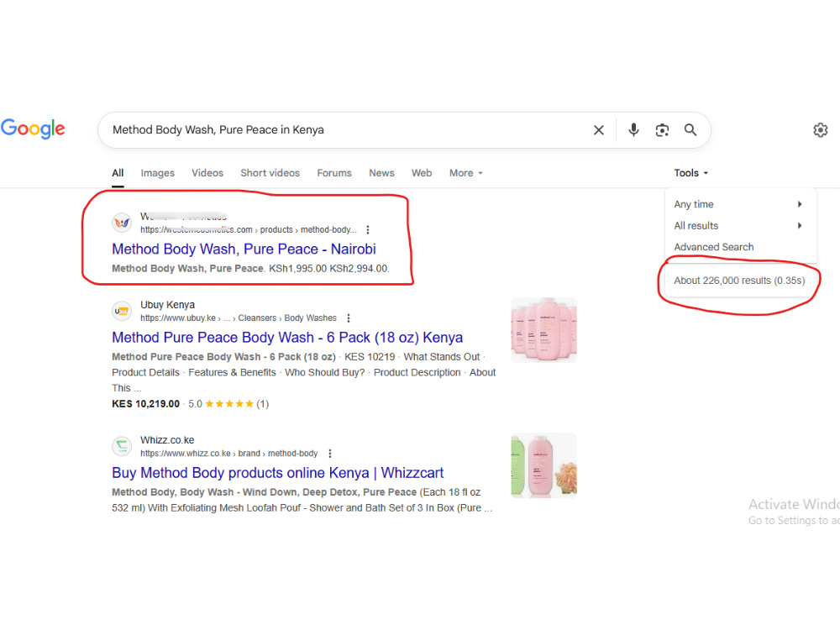The image size is (840, 630).
Task: Click the Whizz.co.ke favicon
Action: coord(122,446)
